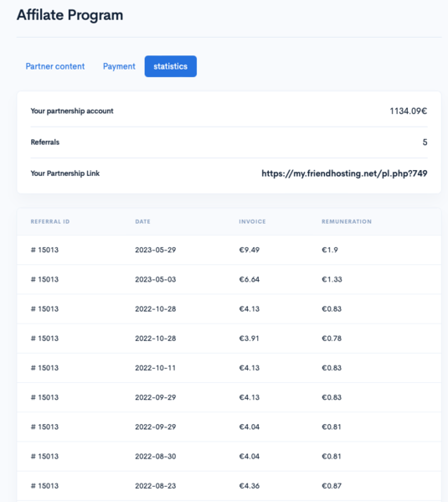Click the DATE column header
This screenshot has width=448, height=502.
click(142, 221)
